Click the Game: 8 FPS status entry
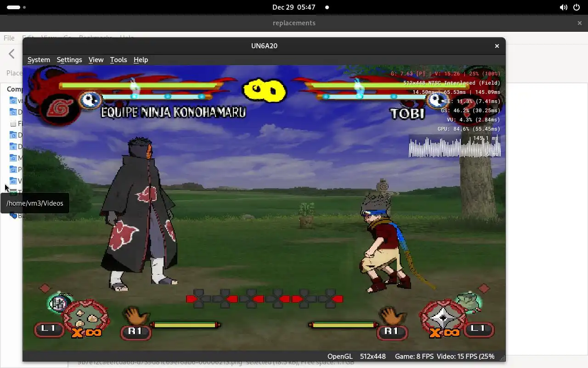Image resolution: width=588 pixels, height=368 pixels. (x=414, y=356)
